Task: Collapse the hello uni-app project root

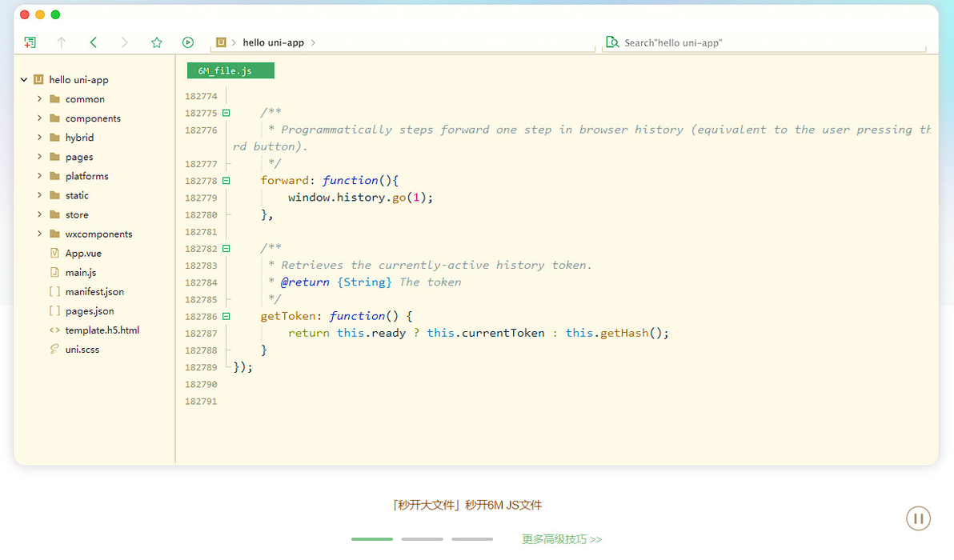Action: pos(24,80)
